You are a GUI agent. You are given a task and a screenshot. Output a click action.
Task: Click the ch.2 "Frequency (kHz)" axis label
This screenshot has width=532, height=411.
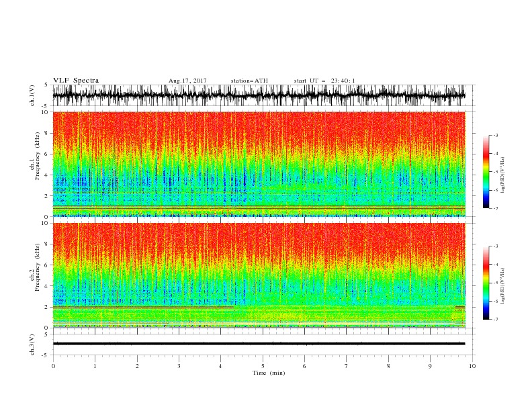pyautogui.click(x=37, y=267)
